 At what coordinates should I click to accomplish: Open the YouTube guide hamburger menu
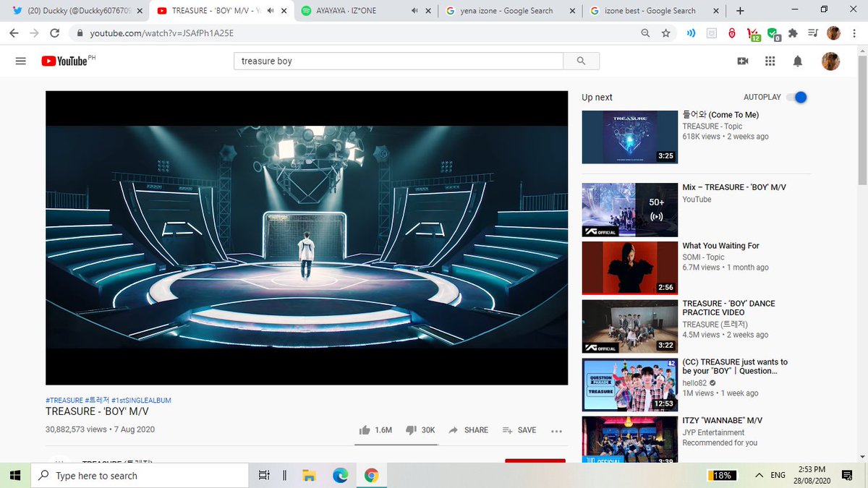[x=20, y=61]
